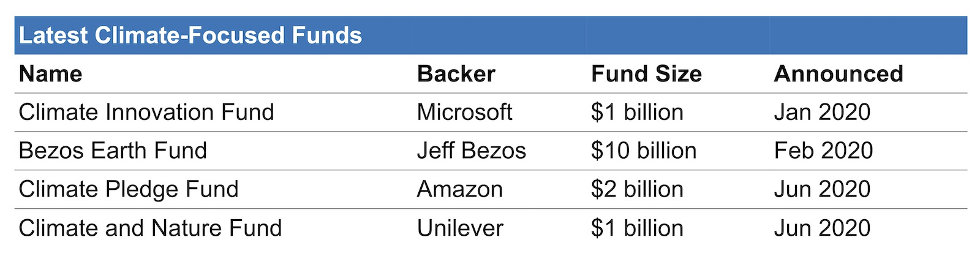Click the Climate Pledge Fund name
Screen dimensions: 980x259
point(129,189)
